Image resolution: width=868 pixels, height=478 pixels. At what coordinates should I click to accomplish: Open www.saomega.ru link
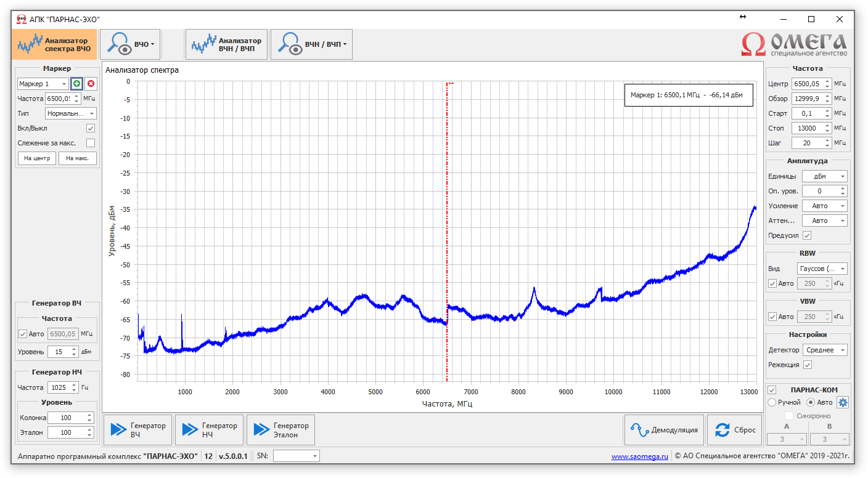pos(640,456)
